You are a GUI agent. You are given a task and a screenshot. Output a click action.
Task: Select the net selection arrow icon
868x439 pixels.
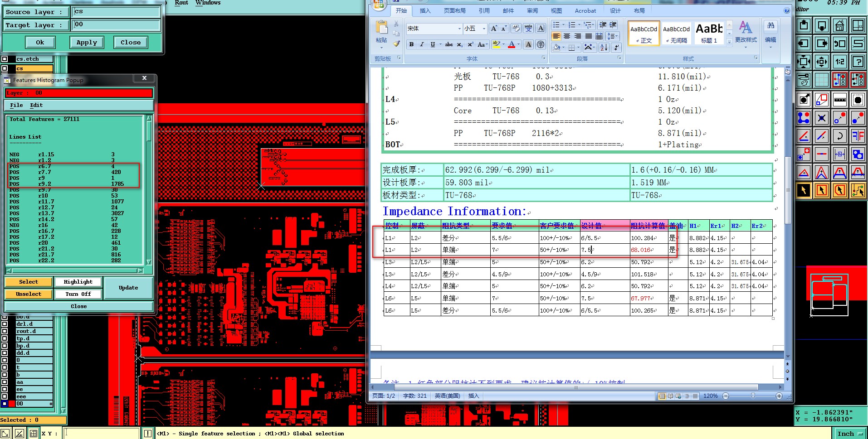point(858,190)
